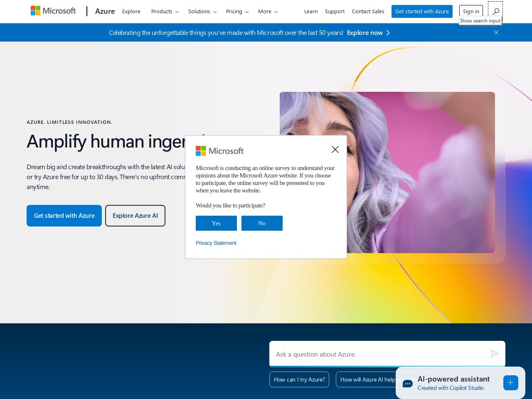Open the Learn navigation link
Screen dimensions: 532x399
(310, 12)
